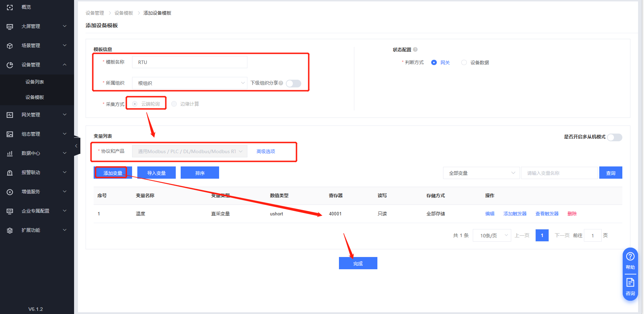
Task: Click the 场景管理 cube icon
Action: pos(10,46)
